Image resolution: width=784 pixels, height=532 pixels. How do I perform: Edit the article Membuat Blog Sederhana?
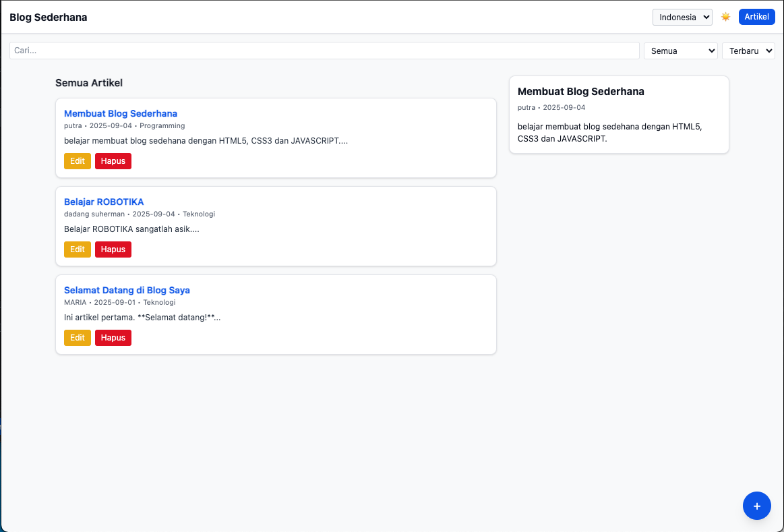click(77, 160)
